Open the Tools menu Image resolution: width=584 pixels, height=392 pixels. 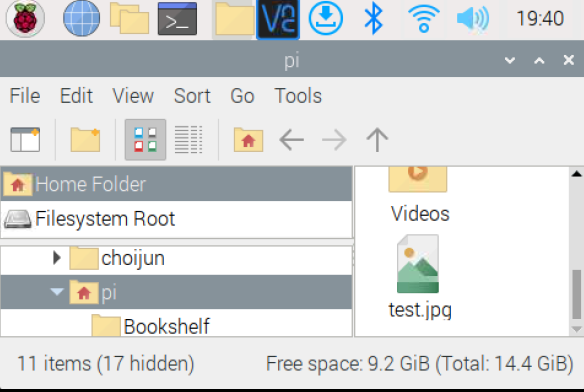(298, 96)
